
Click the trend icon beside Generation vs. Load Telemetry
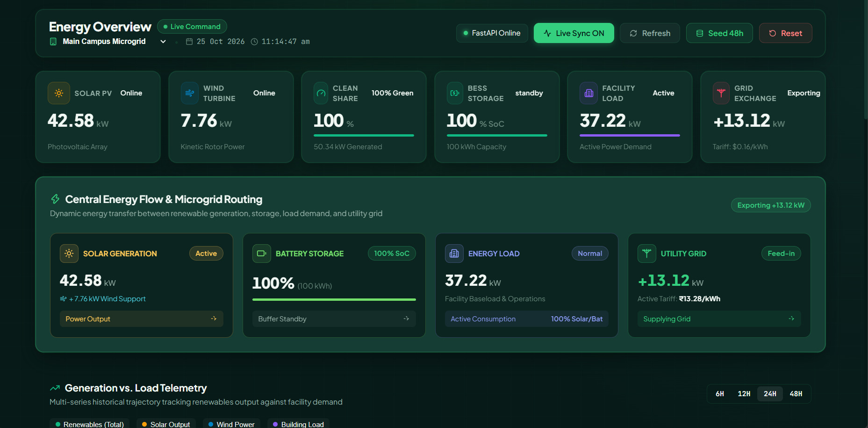(x=55, y=388)
